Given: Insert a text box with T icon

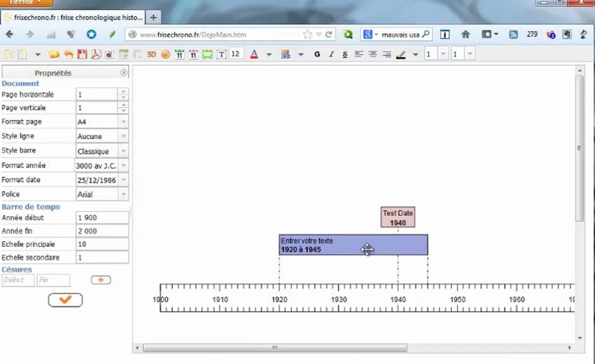Looking at the screenshot, I should 221,55.
